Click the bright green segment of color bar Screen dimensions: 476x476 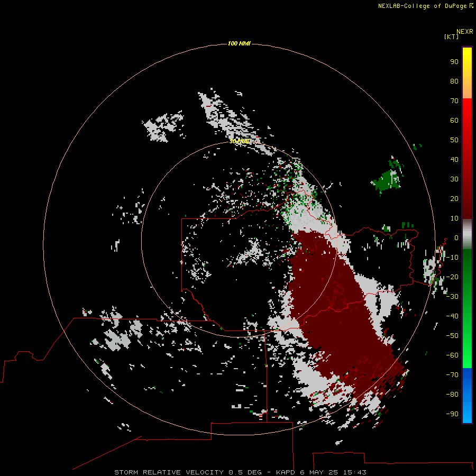pyautogui.click(x=467, y=309)
